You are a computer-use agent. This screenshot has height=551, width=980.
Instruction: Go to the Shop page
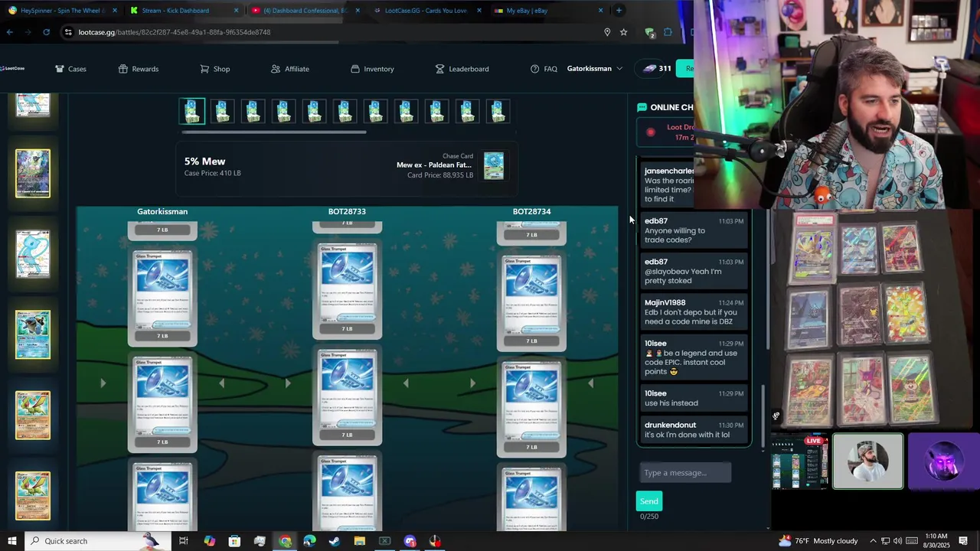(215, 69)
